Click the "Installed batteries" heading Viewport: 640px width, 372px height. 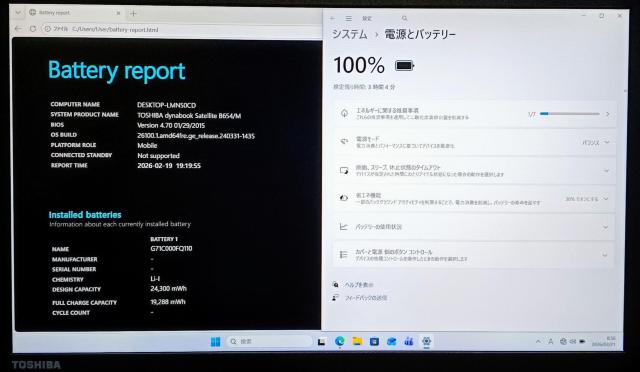tap(85, 215)
